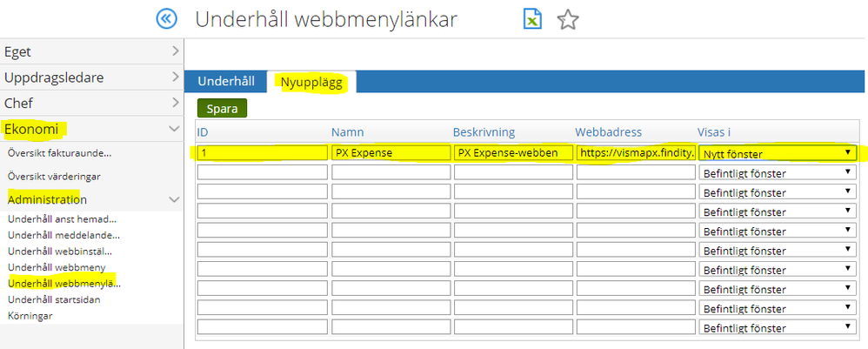
Task: Expand the Chef menu section
Action: (90, 104)
